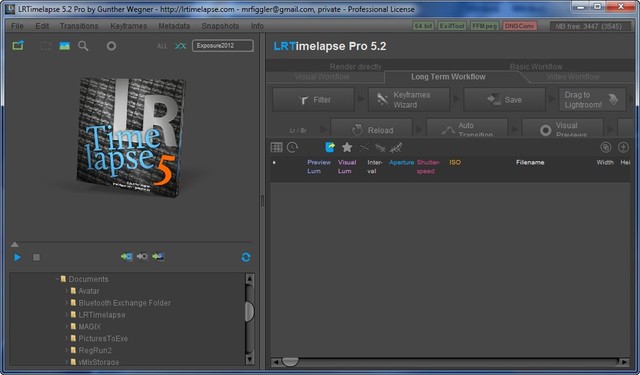Expand the LRTimelapse folder node
Screen dimensions: 640x375
click(67, 315)
